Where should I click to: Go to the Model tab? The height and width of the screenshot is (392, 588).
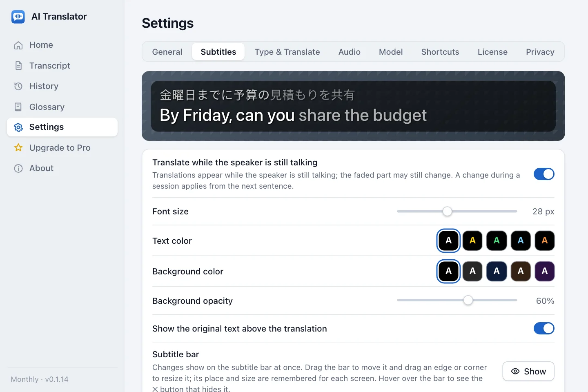pyautogui.click(x=391, y=52)
